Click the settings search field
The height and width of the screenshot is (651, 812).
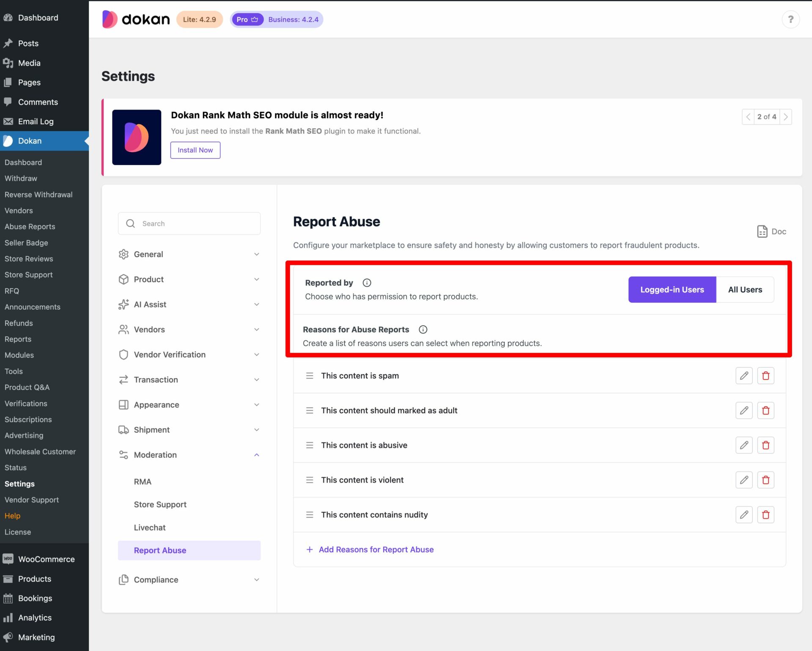189,223
